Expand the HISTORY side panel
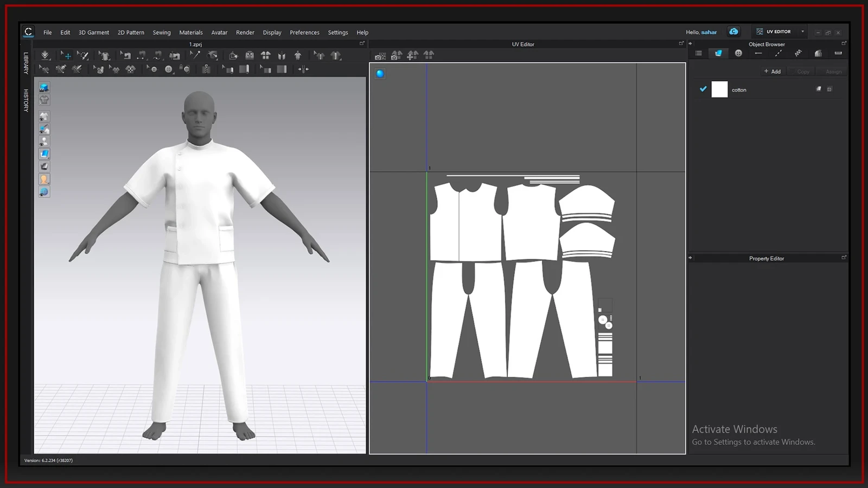This screenshot has width=868, height=488. [x=25, y=100]
